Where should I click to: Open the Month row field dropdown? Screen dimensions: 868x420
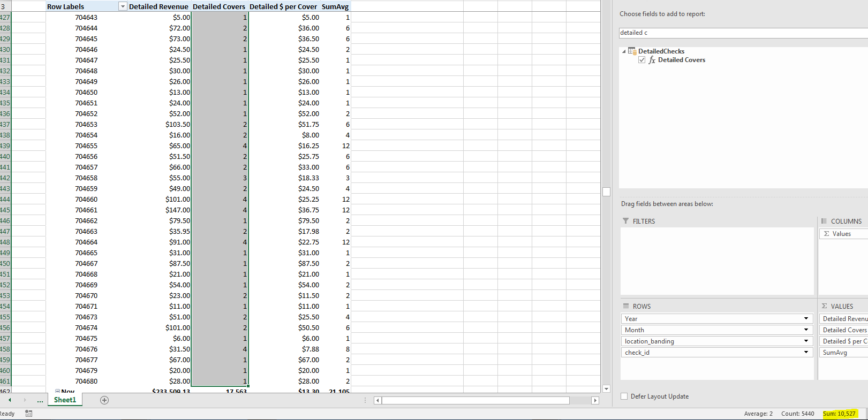pyautogui.click(x=806, y=330)
